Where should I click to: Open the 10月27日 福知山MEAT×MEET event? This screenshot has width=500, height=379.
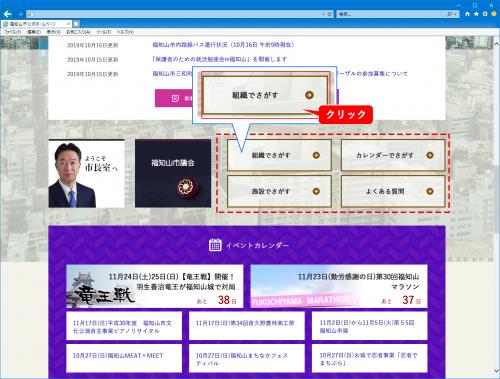coord(124,358)
